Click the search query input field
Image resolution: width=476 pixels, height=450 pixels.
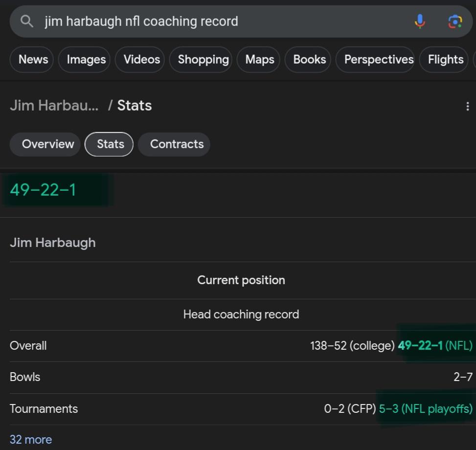point(225,22)
